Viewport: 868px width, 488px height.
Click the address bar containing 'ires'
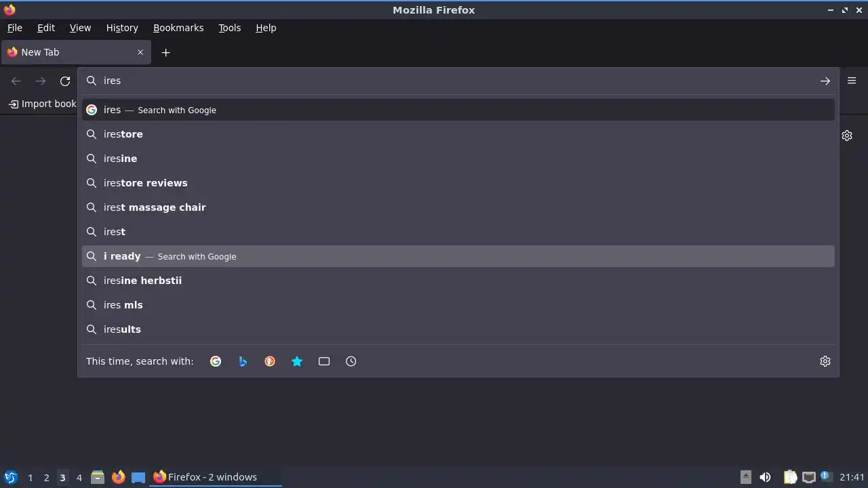tap(458, 81)
